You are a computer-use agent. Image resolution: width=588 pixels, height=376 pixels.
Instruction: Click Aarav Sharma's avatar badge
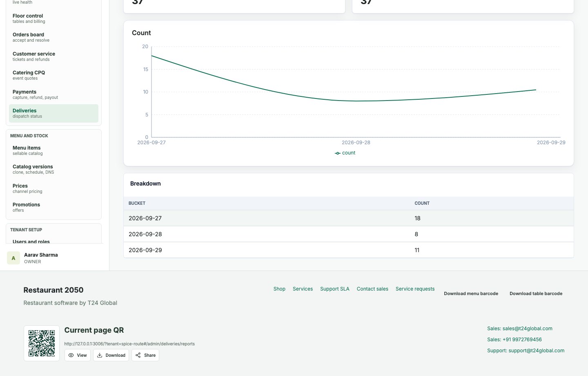pyautogui.click(x=13, y=258)
